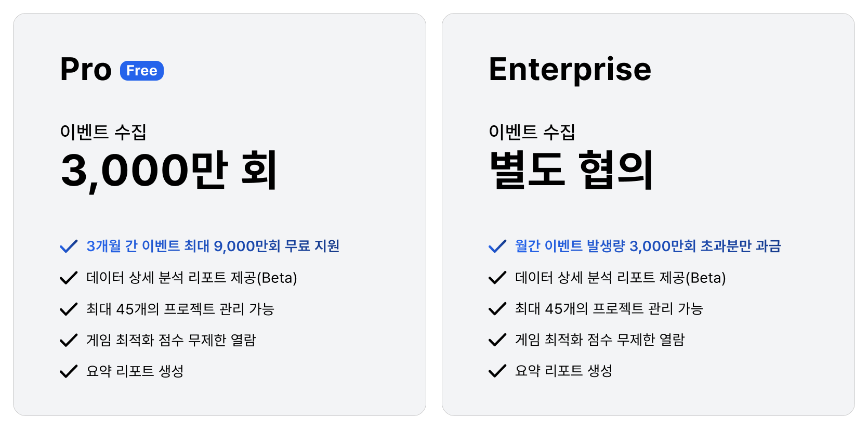Click the blue checkmark in the Enterprise card

[497, 246]
